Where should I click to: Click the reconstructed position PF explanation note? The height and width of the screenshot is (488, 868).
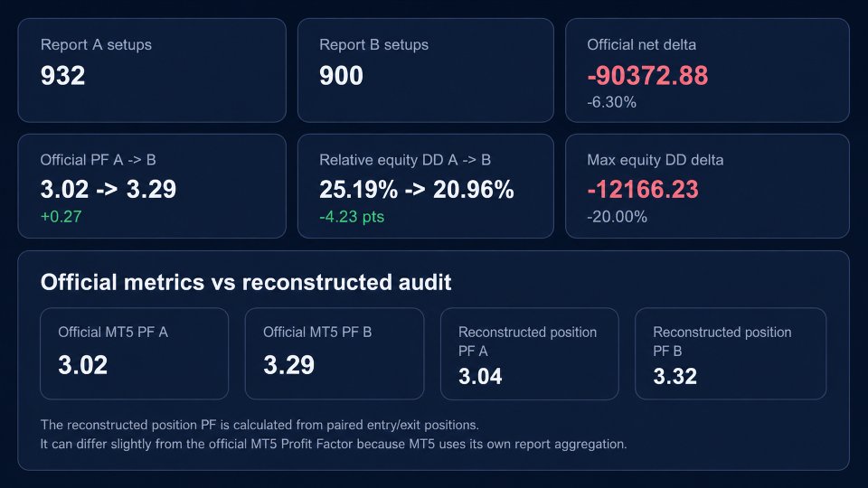coord(334,435)
